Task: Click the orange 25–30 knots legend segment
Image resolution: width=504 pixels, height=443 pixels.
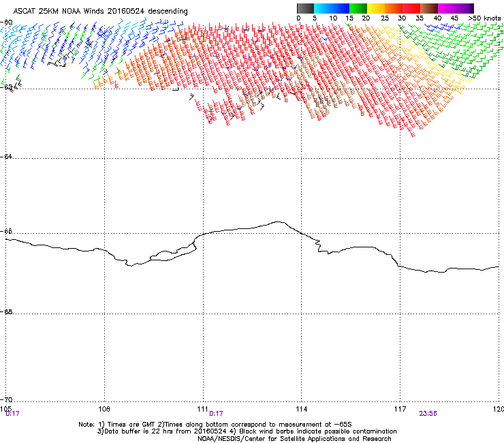Action: (394, 8)
